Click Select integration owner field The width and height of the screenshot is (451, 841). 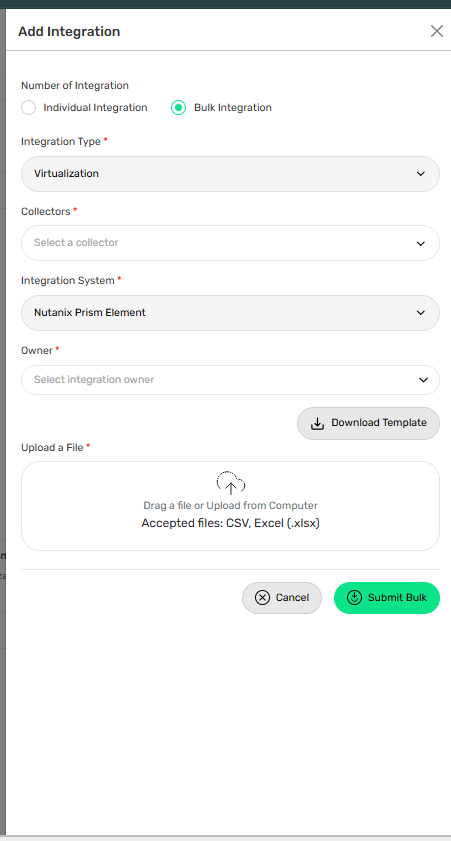tap(230, 380)
